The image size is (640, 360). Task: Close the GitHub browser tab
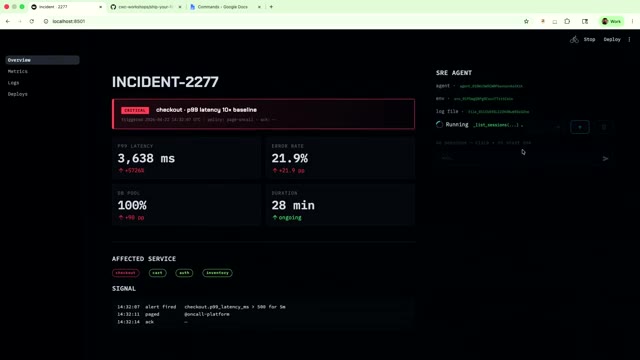pos(180,7)
